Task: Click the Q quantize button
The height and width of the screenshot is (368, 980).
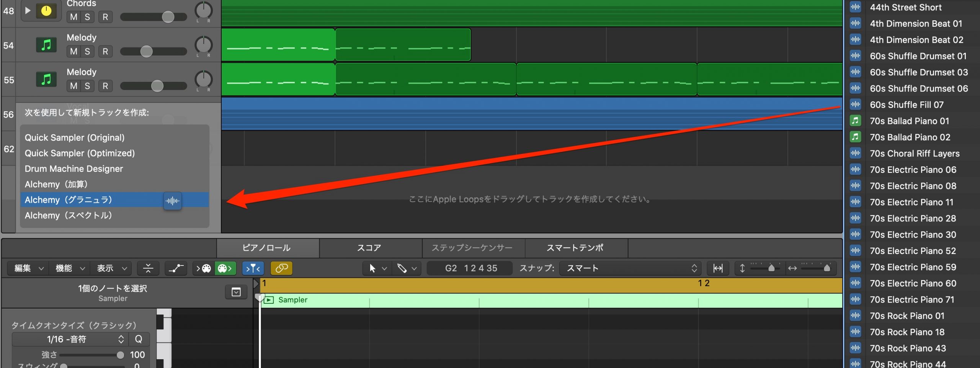Action: (139, 339)
